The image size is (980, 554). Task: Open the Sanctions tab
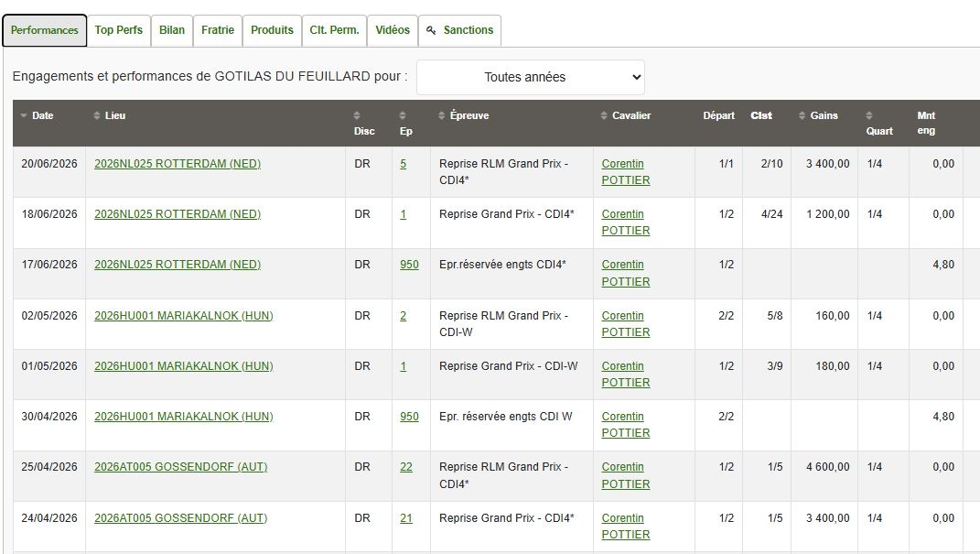click(460, 30)
